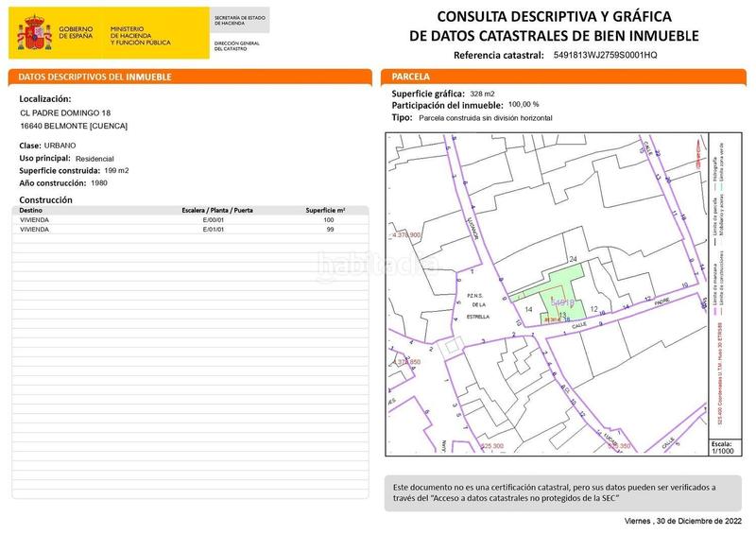Click the Gobierno de España logo text
This screenshot has height=534, width=756.
(75, 33)
